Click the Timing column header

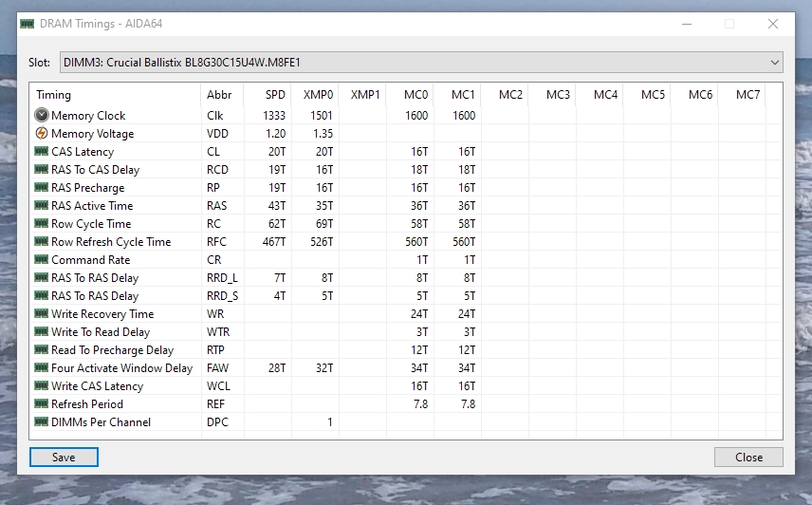point(115,95)
